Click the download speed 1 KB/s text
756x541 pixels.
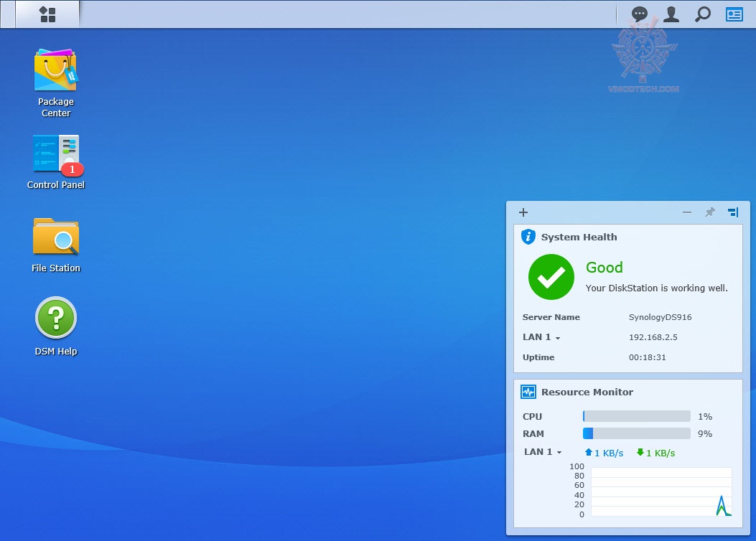661,453
